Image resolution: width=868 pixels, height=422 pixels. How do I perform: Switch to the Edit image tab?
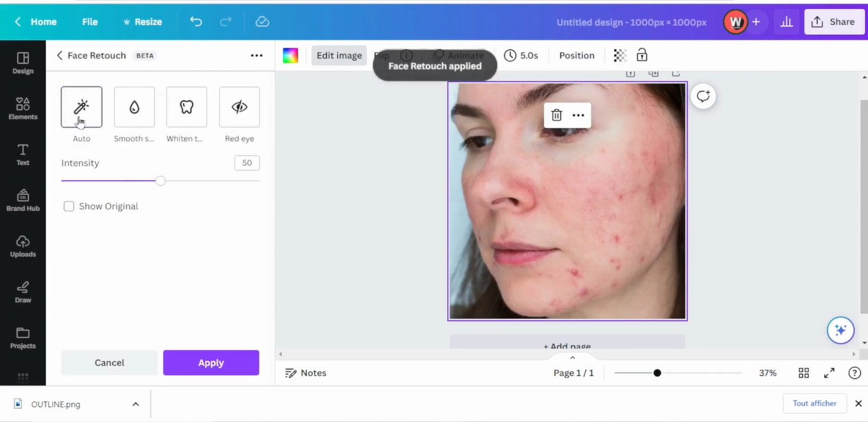coord(339,55)
